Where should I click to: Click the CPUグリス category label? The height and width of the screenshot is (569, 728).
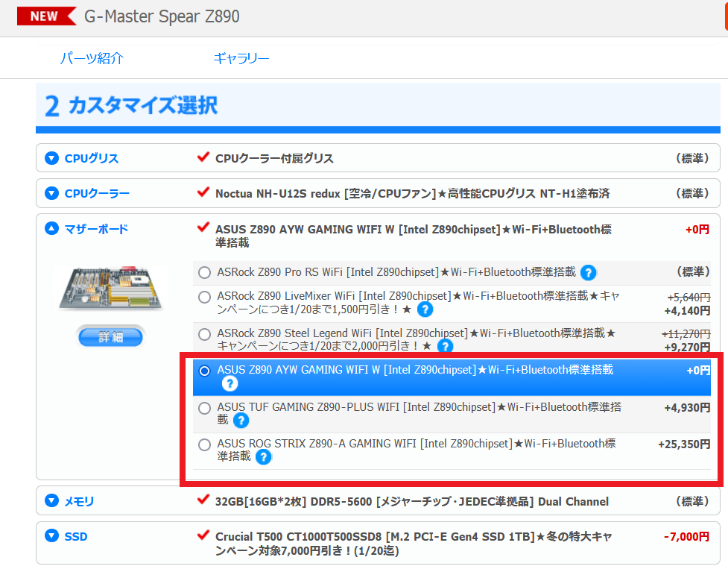pos(92,158)
